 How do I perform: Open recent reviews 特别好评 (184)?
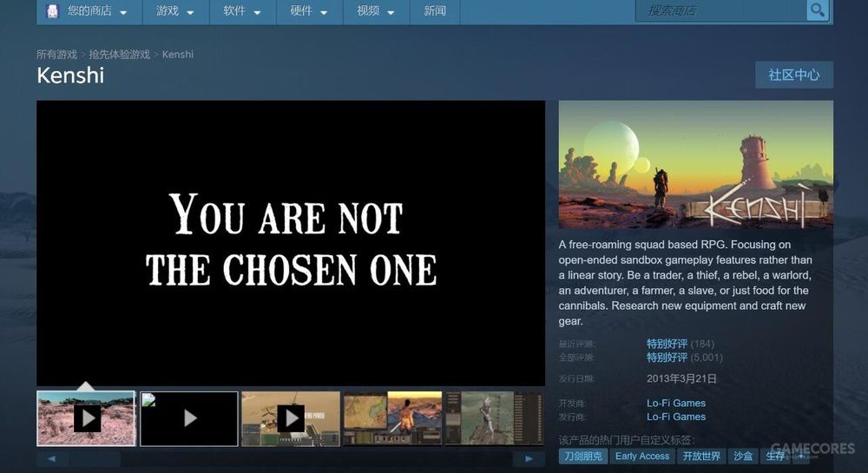[681, 344]
